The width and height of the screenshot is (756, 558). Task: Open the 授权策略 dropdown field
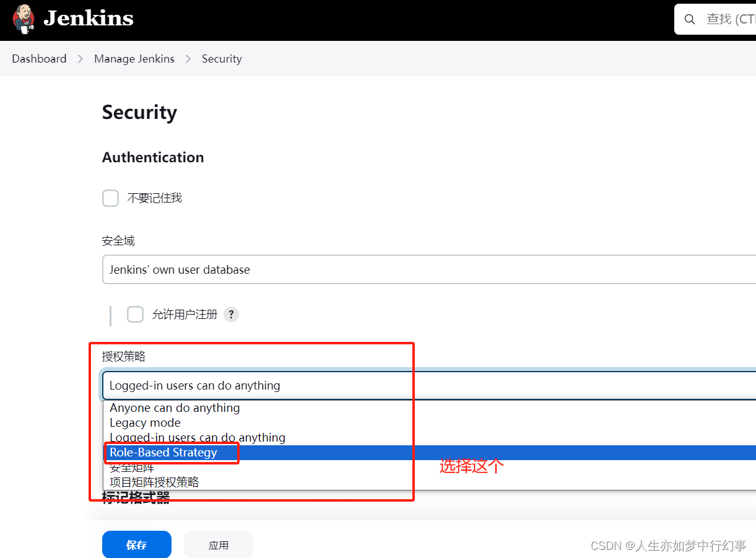coord(429,385)
